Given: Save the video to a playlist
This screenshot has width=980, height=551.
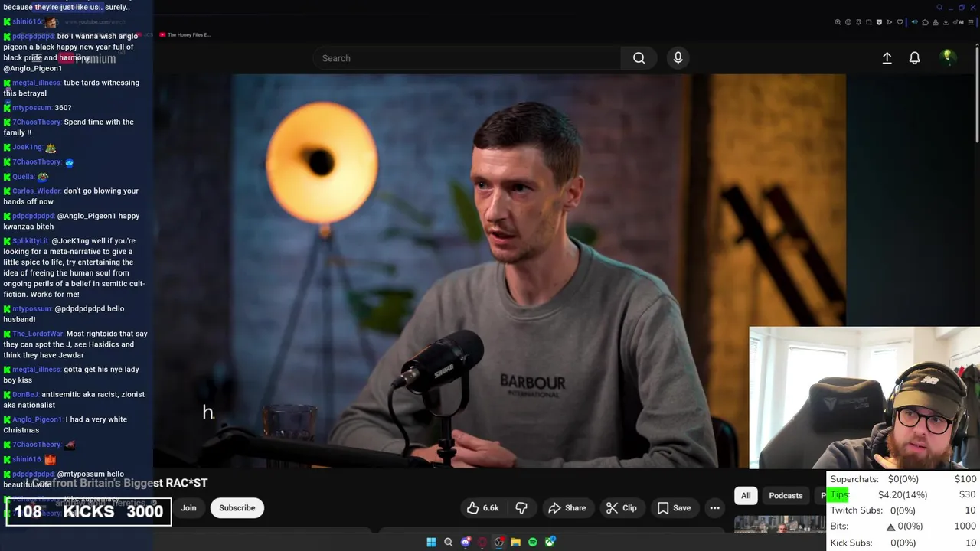Looking at the screenshot, I should (674, 508).
